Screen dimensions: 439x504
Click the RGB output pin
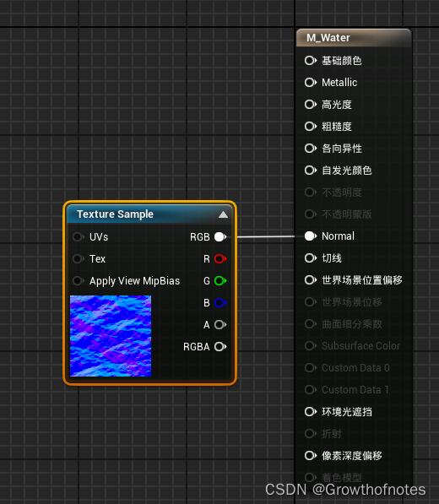(220, 237)
